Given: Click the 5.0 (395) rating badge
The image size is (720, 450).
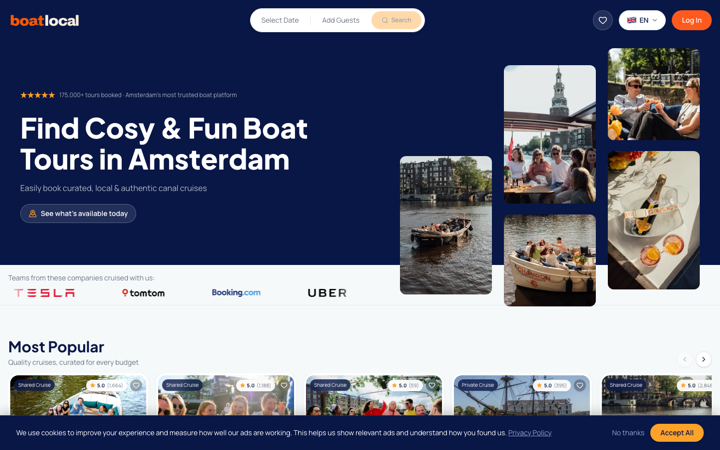Looking at the screenshot, I should (552, 385).
